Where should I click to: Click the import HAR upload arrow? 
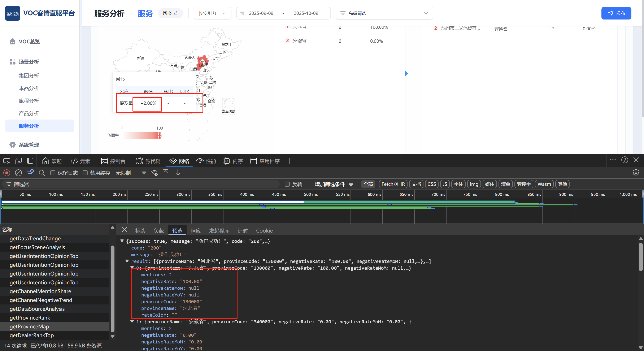point(166,173)
